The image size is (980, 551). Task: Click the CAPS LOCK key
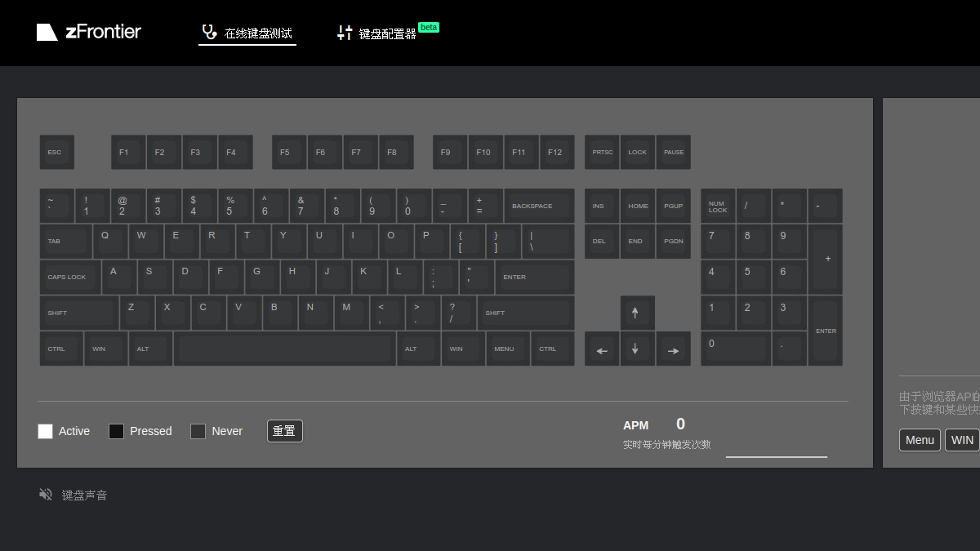(x=70, y=277)
